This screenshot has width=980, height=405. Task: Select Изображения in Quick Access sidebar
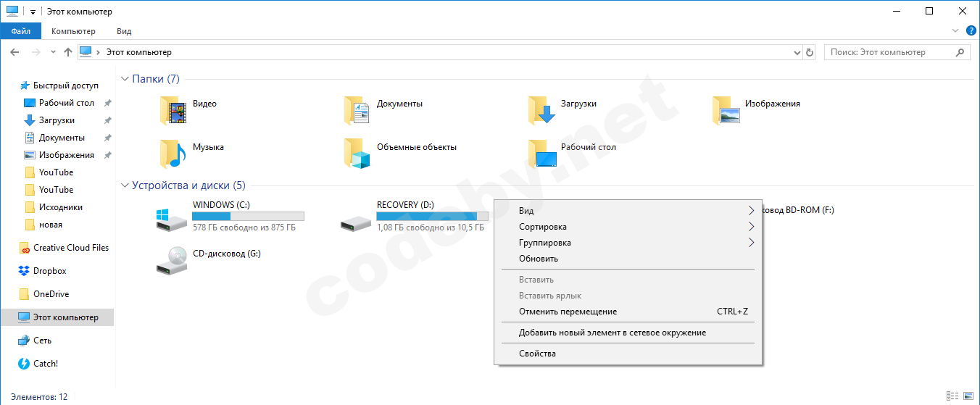pos(67,155)
